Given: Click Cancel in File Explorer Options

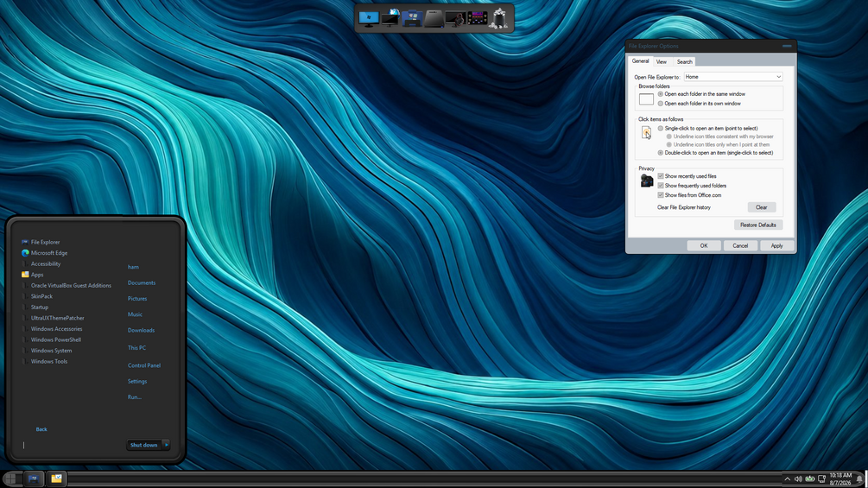Looking at the screenshot, I should (x=740, y=245).
